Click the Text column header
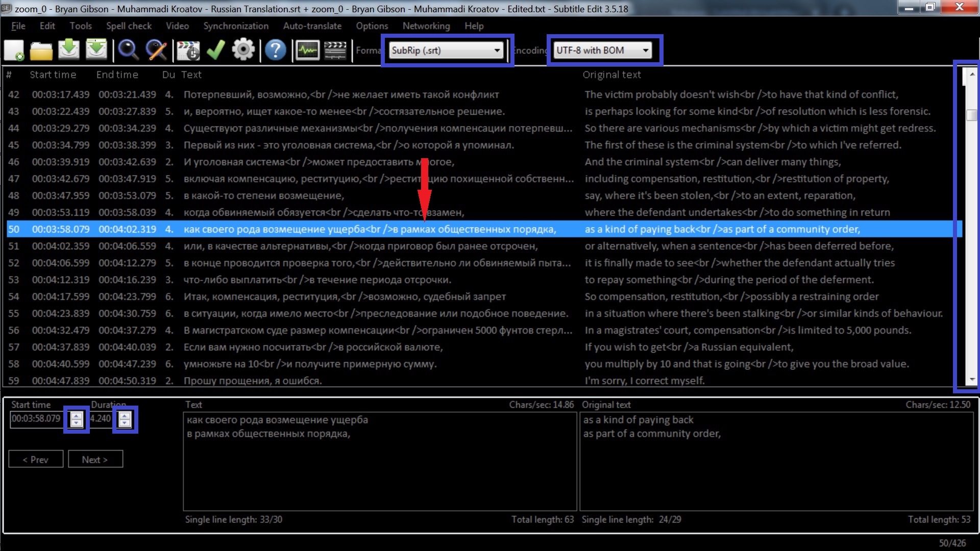The width and height of the screenshot is (980, 551). [191, 75]
